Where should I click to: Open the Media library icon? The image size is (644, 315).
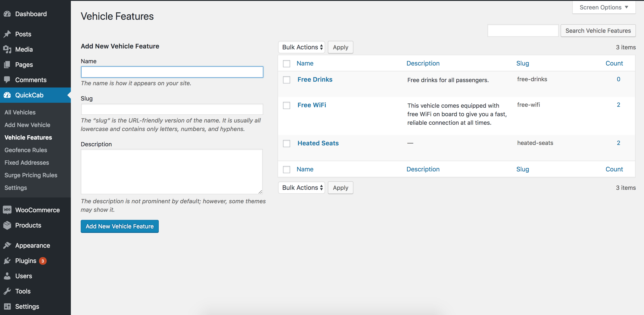coord(7,49)
